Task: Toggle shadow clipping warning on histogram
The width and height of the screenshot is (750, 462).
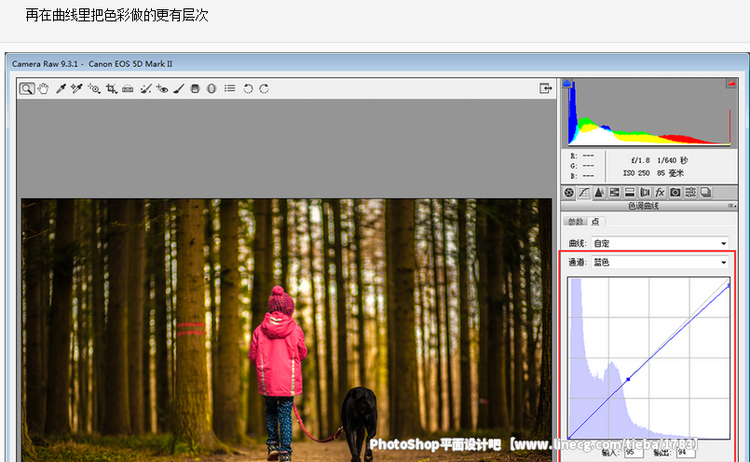Action: point(567,83)
